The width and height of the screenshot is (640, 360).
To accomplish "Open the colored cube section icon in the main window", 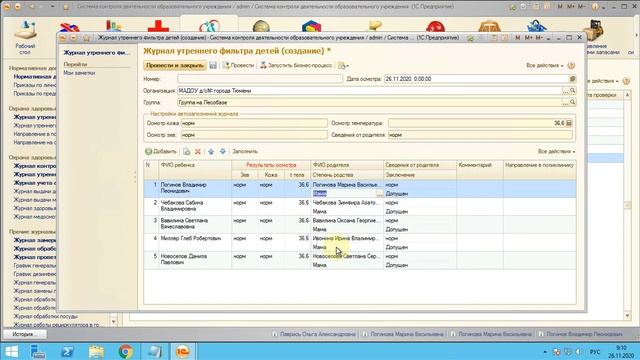I will click(311, 27).
